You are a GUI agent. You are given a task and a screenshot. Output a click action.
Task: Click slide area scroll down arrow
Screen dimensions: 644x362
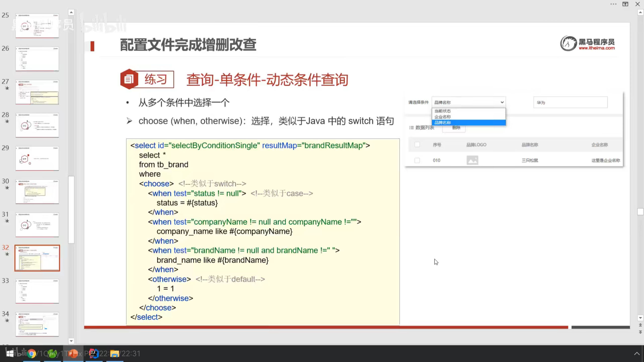point(640,318)
